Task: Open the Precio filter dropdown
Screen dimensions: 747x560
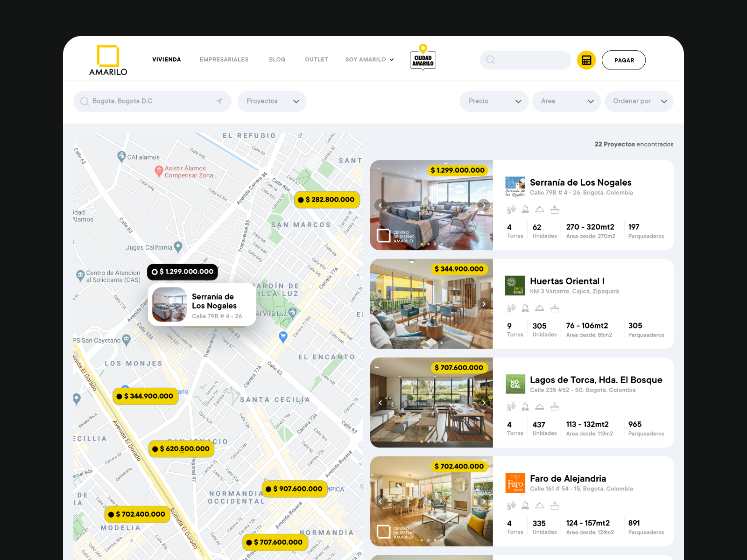Action: pyautogui.click(x=494, y=101)
